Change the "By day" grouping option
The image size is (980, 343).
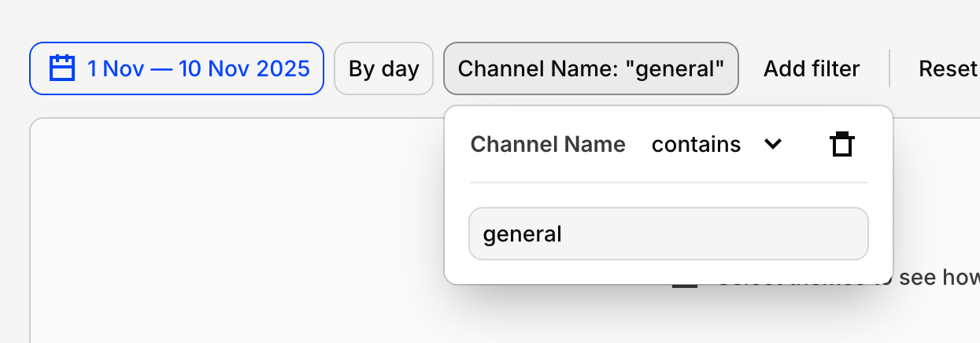pyautogui.click(x=383, y=68)
